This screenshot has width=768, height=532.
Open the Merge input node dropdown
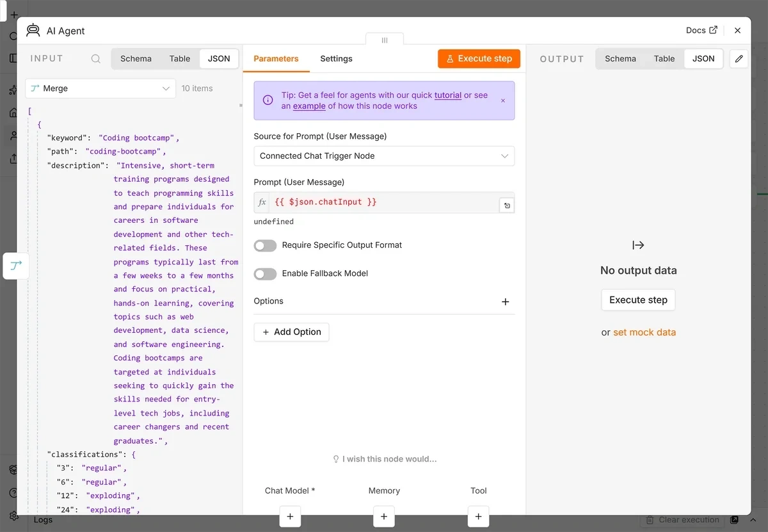click(x=100, y=88)
